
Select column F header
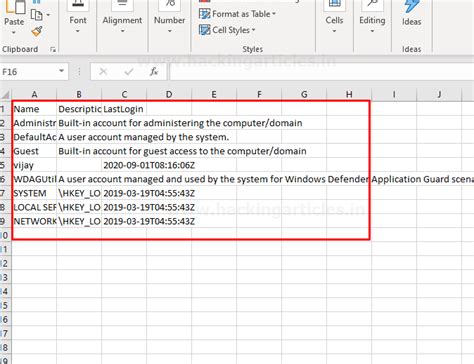pos(259,95)
